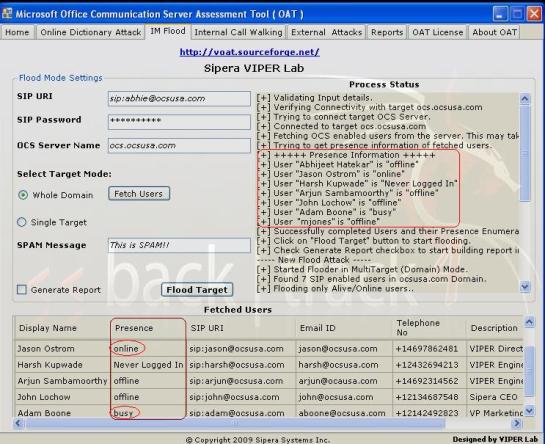The width and height of the screenshot is (545, 444).
Task: Click the Description column header
Action: (x=494, y=328)
